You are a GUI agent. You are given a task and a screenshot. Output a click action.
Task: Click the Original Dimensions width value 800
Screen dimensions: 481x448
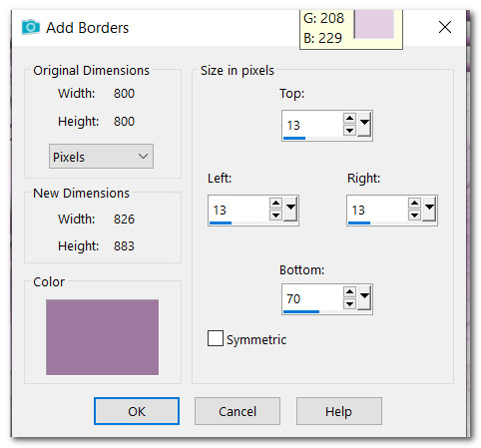tap(124, 93)
